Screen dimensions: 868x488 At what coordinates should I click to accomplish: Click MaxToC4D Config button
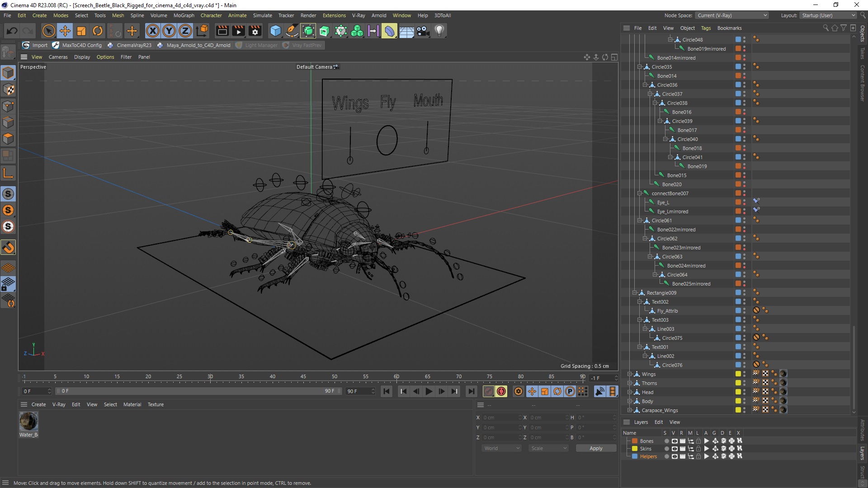click(77, 45)
